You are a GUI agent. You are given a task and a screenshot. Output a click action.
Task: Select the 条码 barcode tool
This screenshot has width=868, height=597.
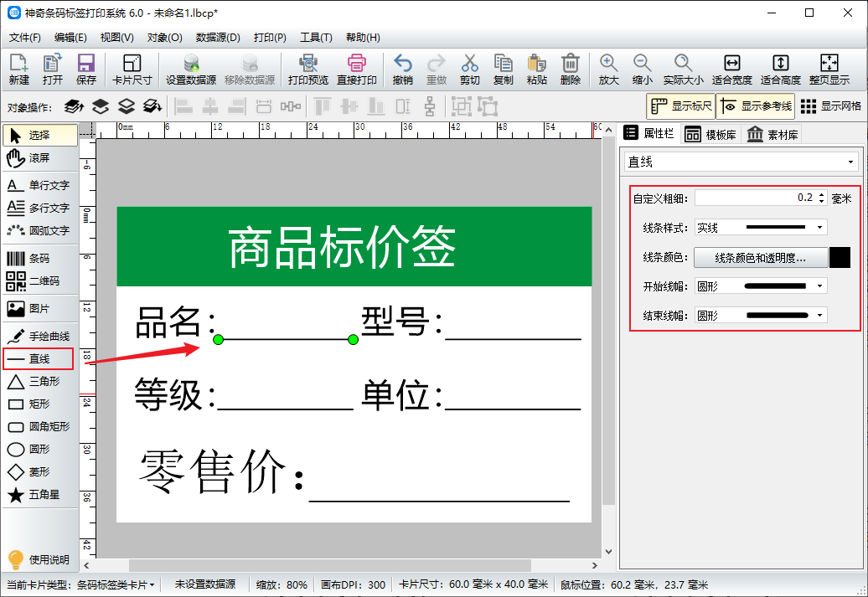click(x=39, y=259)
